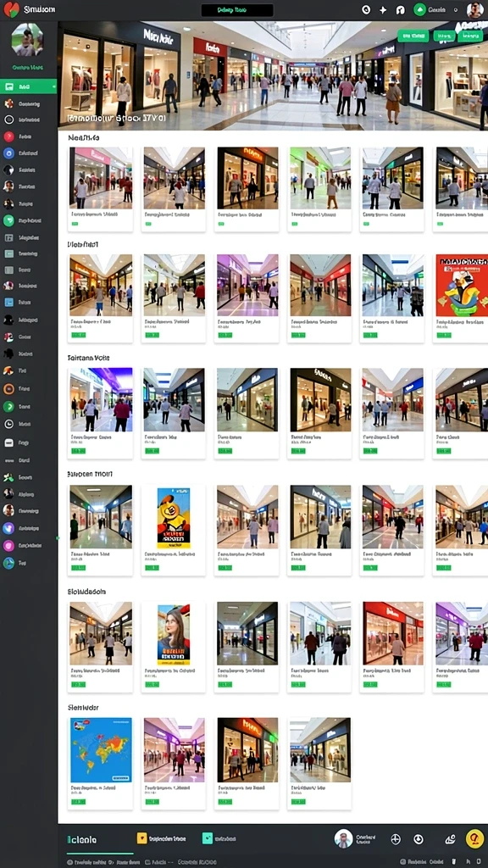Click the round avatar in the bottom bar

tap(344, 838)
